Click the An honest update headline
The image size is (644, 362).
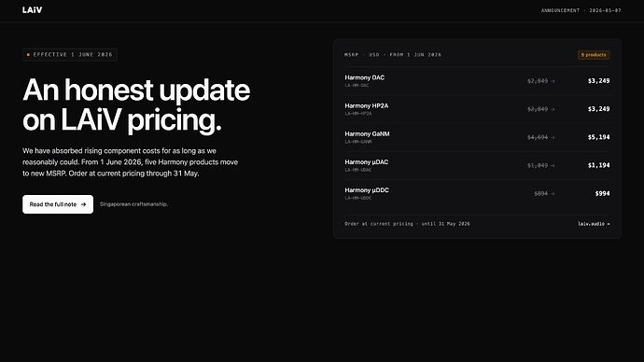pos(136,104)
